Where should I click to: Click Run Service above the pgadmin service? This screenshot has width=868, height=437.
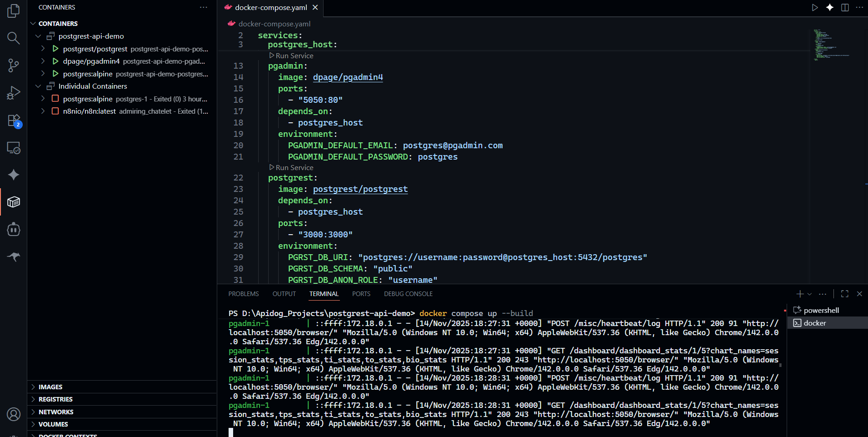[x=294, y=55]
